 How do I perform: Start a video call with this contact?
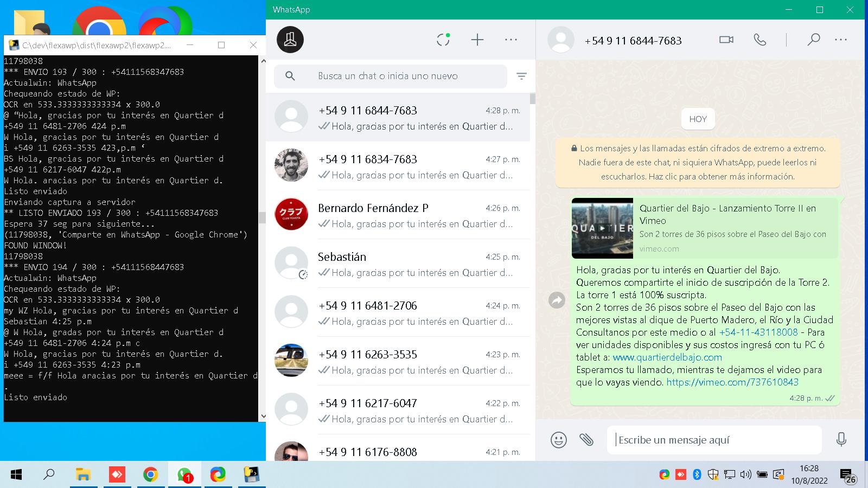[x=726, y=40]
